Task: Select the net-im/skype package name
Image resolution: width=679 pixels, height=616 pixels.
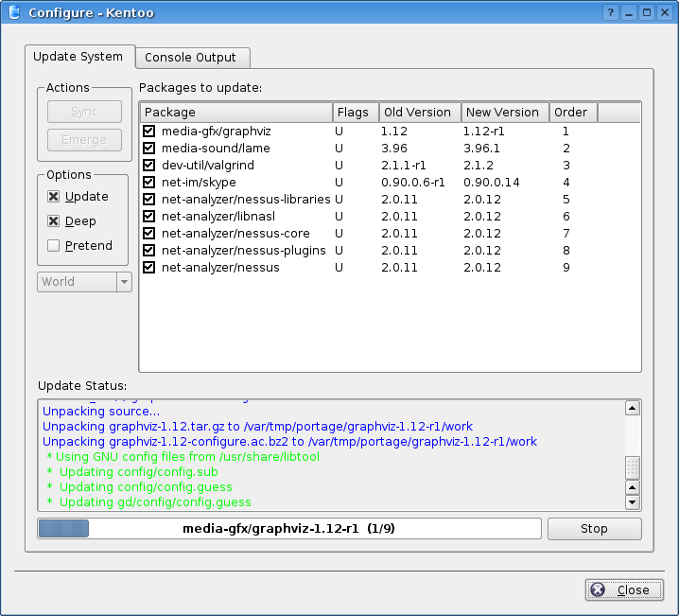Action: point(199,182)
